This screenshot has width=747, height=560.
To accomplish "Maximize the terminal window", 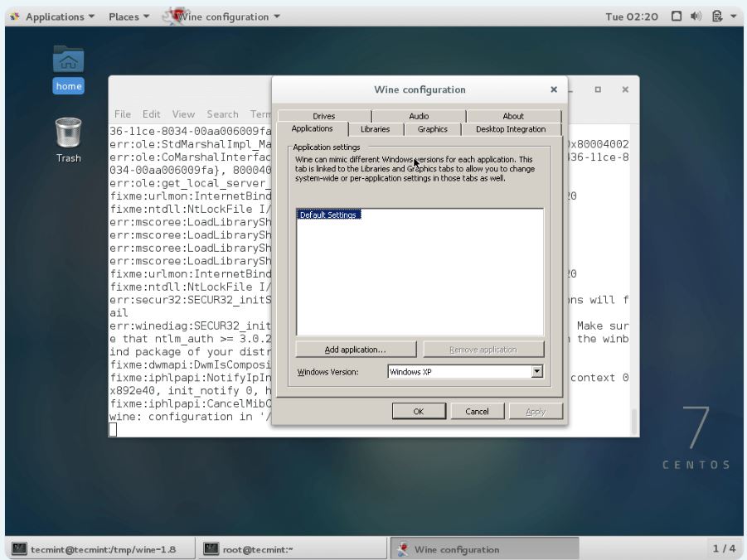I will [x=598, y=89].
